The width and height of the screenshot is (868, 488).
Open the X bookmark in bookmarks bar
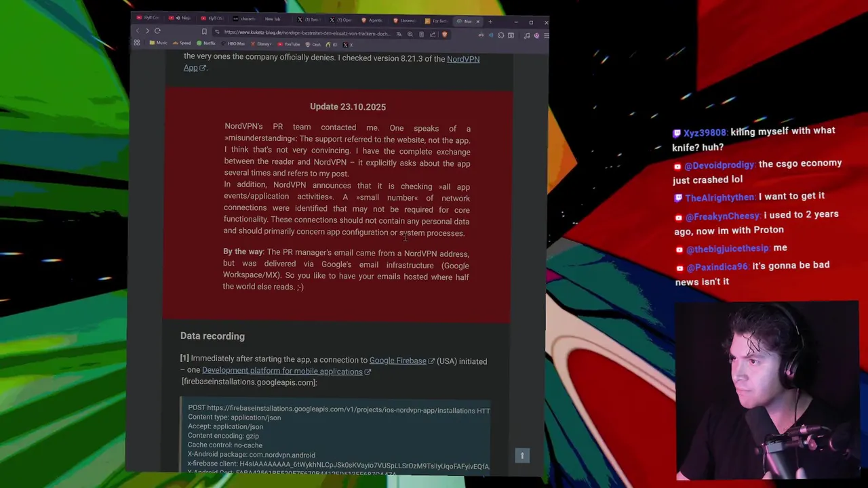(x=348, y=45)
